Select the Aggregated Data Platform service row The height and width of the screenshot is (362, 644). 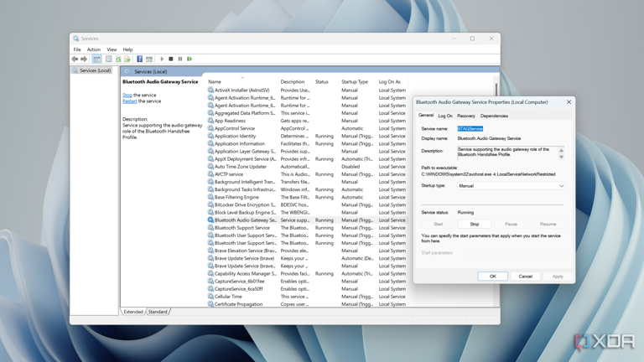(x=307, y=113)
